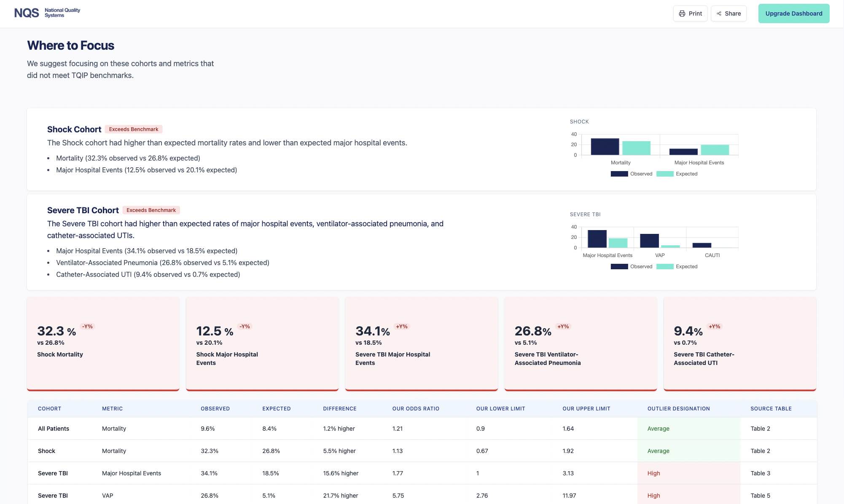Click the Severe TBI Major Hospital Events 34.1% card
Viewport: 844px width, 504px height.
coord(421,344)
